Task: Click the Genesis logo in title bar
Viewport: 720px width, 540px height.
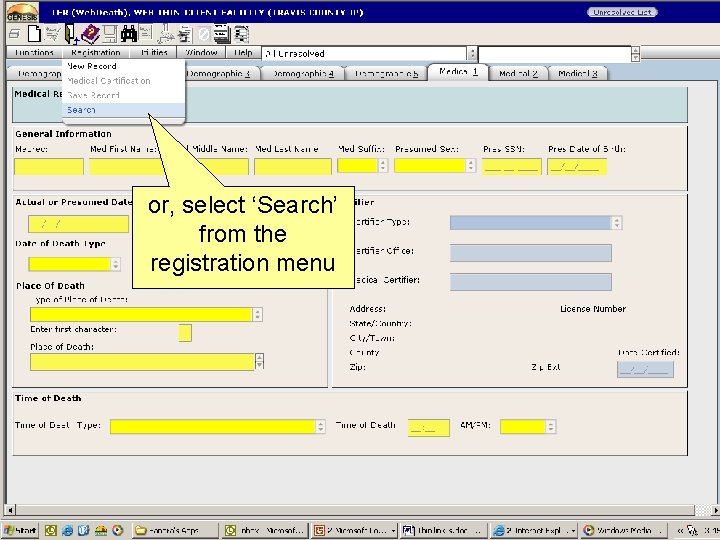Action: [22, 12]
